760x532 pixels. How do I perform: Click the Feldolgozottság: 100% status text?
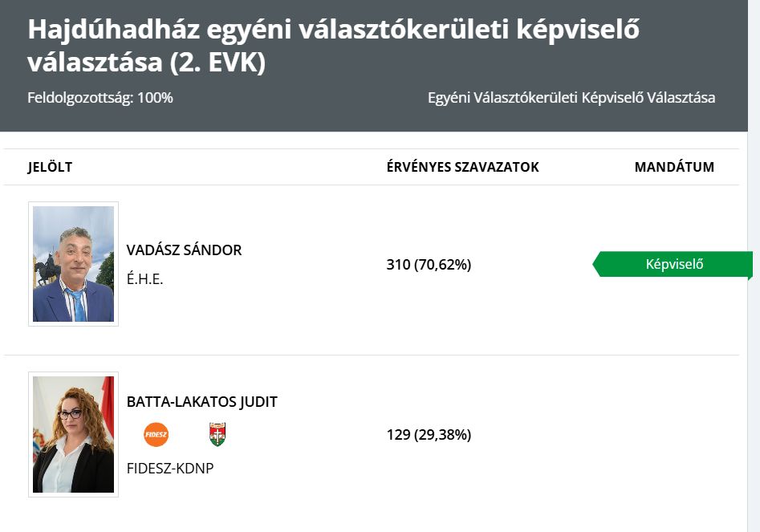point(100,97)
